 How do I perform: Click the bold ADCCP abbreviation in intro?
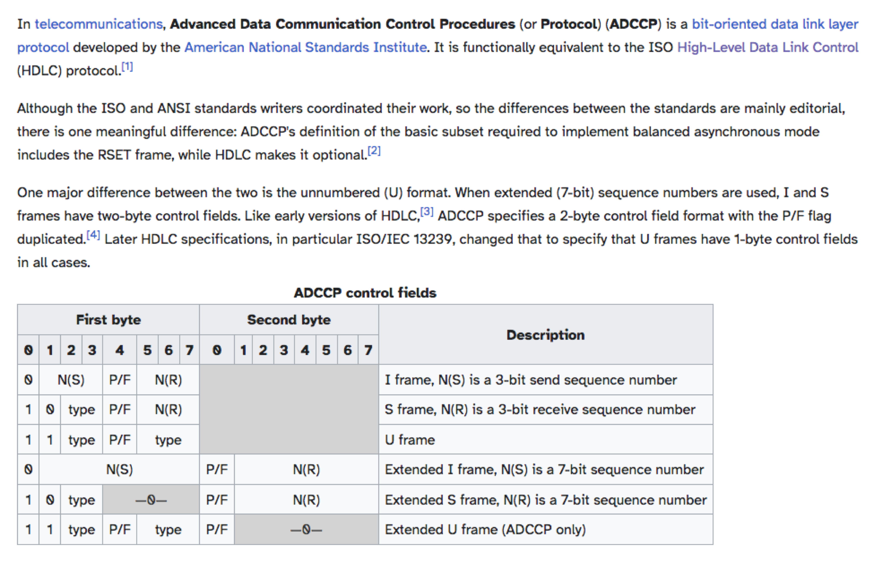point(633,24)
